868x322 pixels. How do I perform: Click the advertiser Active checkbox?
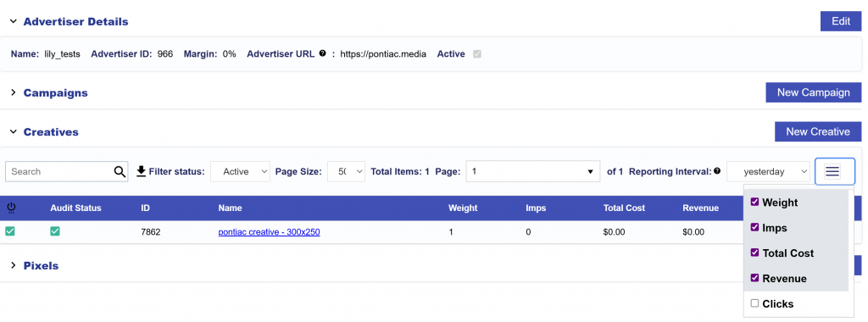click(x=476, y=54)
